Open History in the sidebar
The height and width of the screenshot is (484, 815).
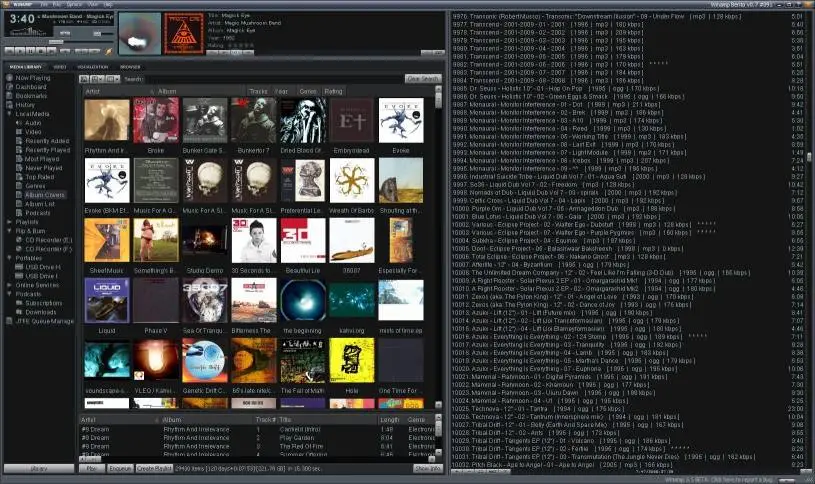click(x=25, y=104)
